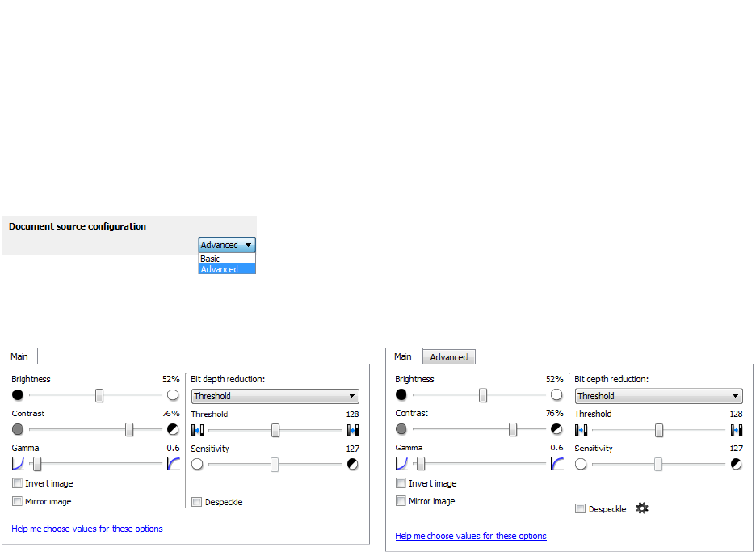This screenshot has width=756, height=552.
Task: Click the white low-sensitivity icon in right panel
Action: [x=581, y=464]
